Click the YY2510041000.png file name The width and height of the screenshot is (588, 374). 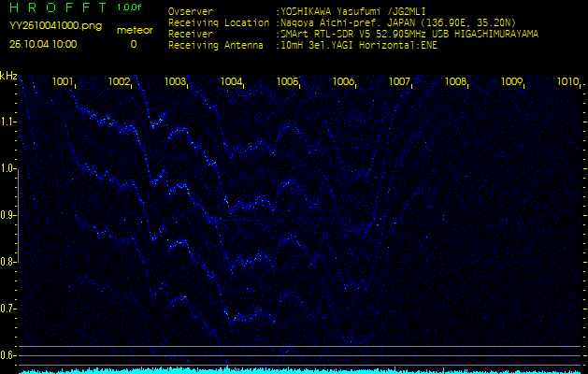point(55,26)
